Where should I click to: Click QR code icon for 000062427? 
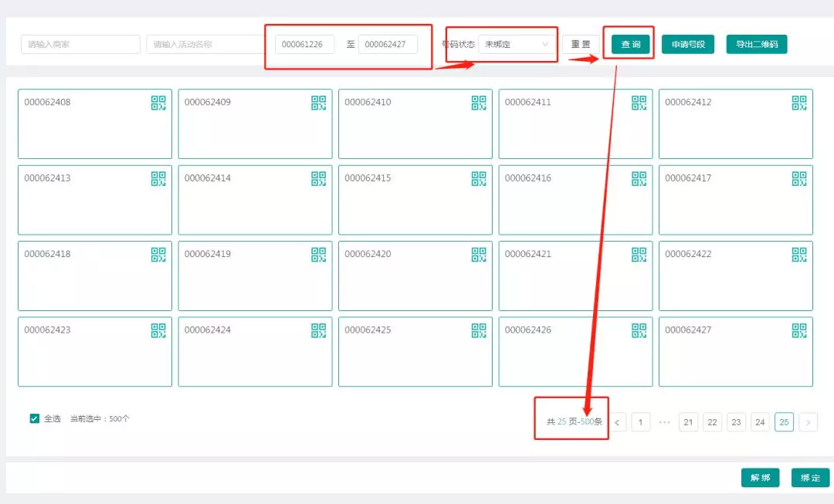pos(799,330)
